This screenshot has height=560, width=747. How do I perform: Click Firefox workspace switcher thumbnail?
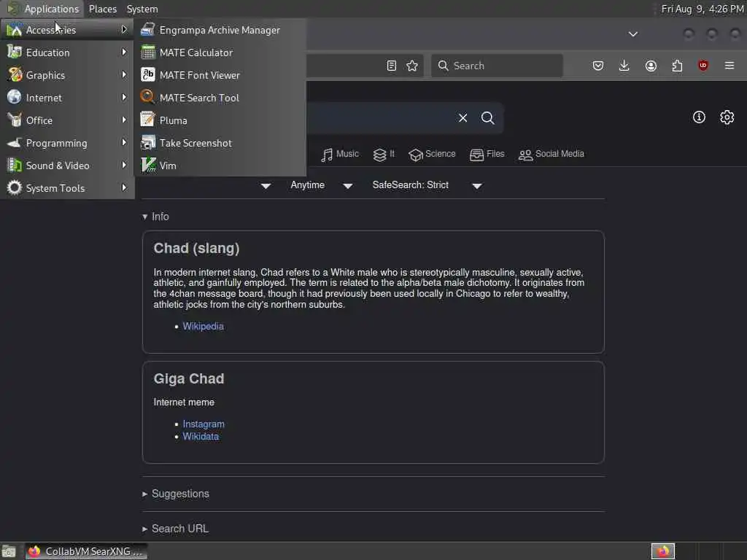[663, 551]
